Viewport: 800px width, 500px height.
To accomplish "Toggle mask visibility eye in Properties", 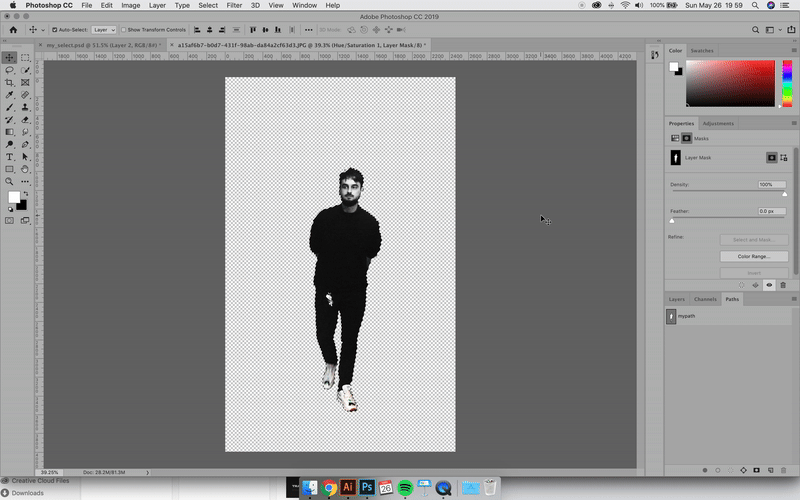I will click(x=769, y=285).
